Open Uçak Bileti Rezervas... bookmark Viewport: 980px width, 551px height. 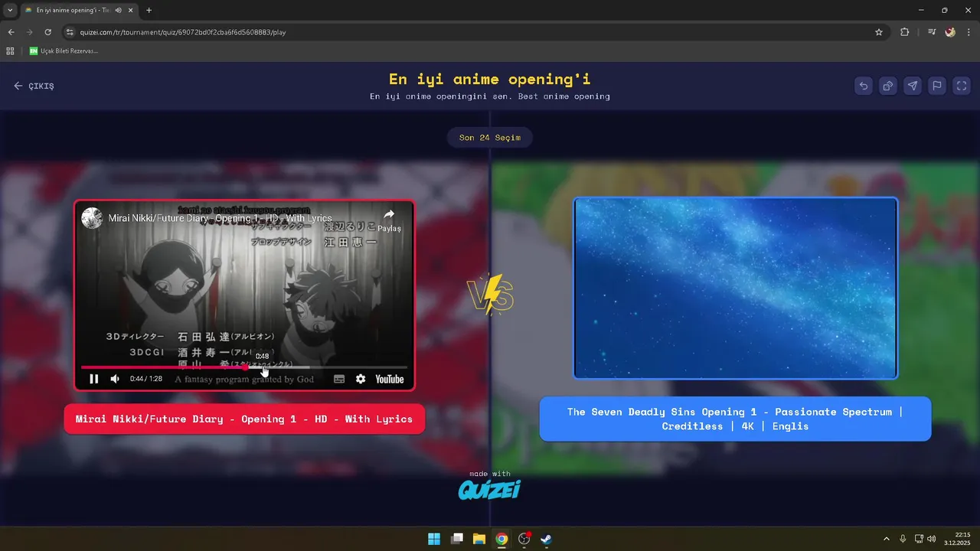click(64, 51)
